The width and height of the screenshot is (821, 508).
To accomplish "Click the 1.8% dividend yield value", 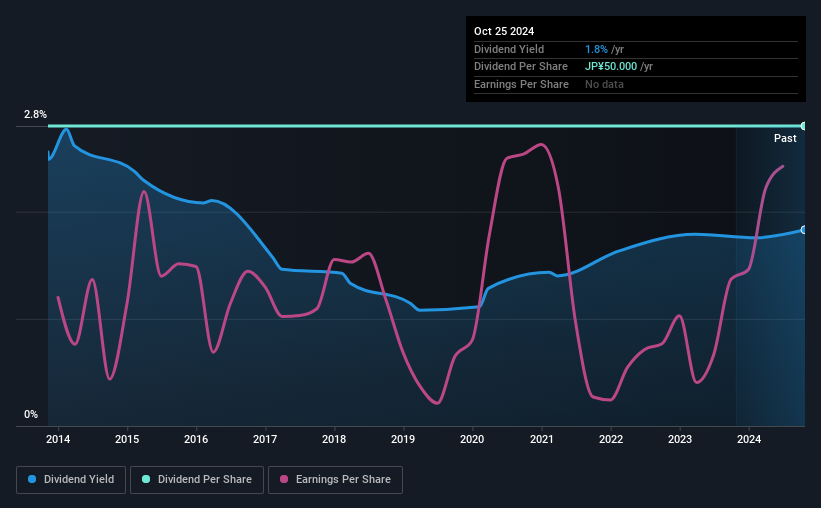I will point(596,49).
